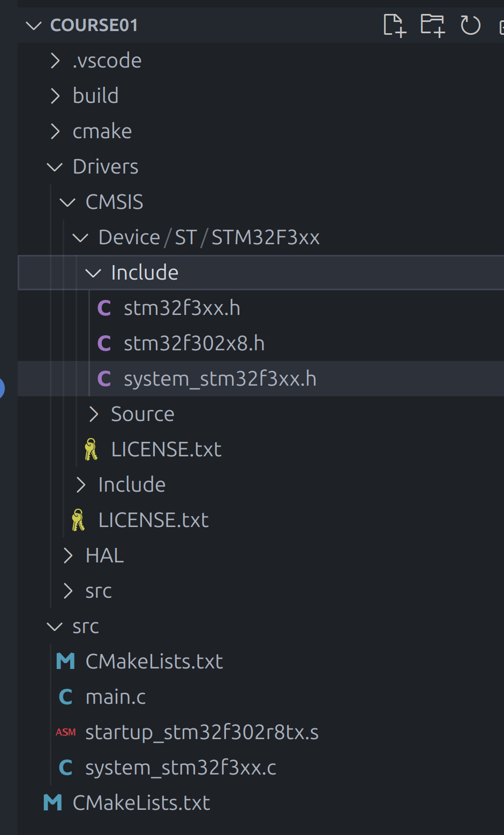
Task: Click the key icon of LICENSE.txt under STM32F3xx
Action: point(91,449)
